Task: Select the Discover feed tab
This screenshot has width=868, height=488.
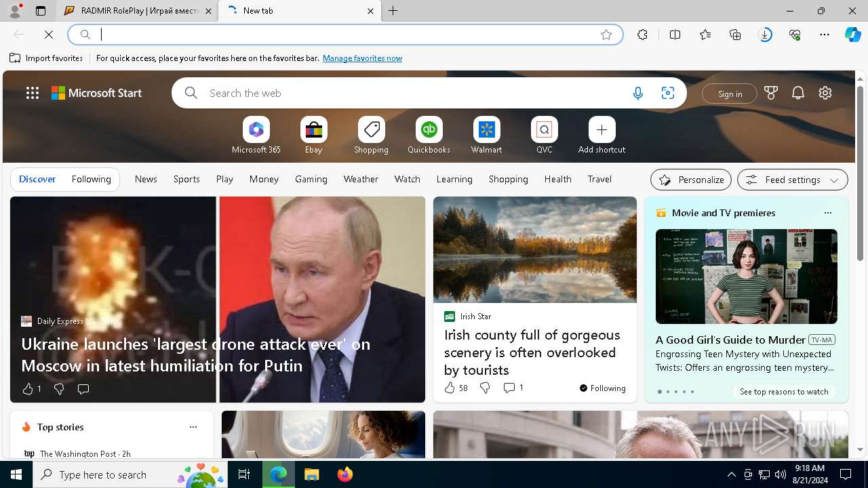Action: (x=37, y=179)
